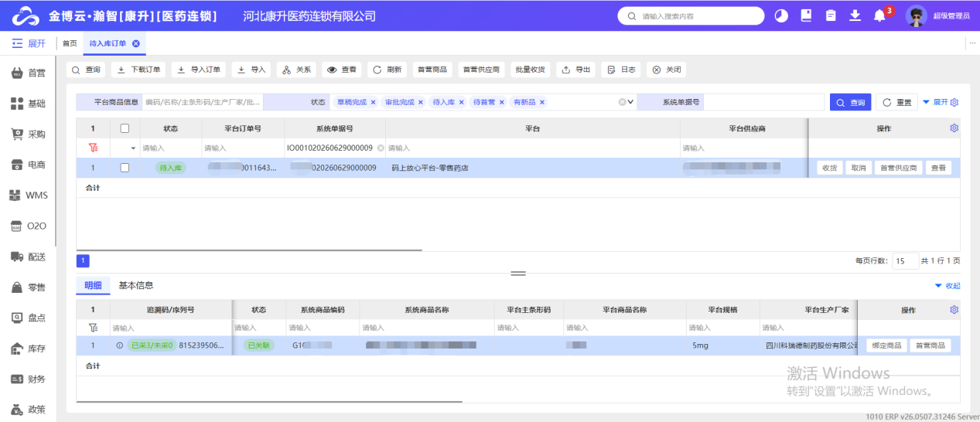
Task: Open the 首营 sidebar module
Action: click(x=28, y=73)
